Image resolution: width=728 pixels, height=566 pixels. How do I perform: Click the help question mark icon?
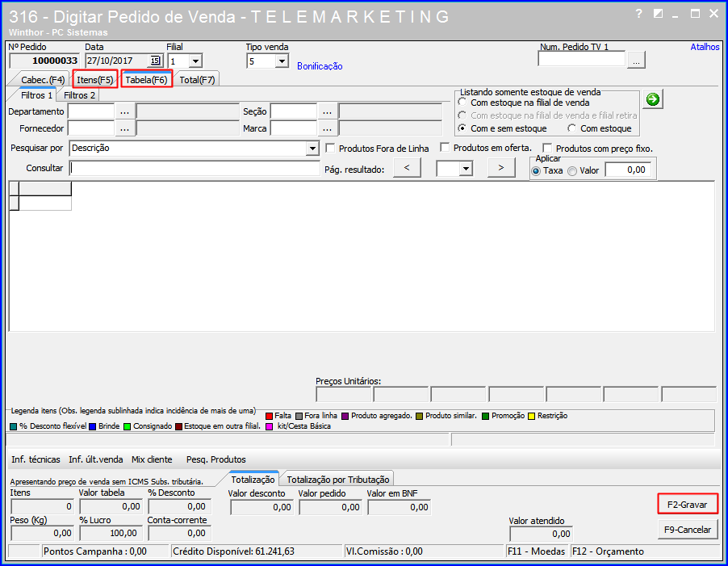[639, 14]
